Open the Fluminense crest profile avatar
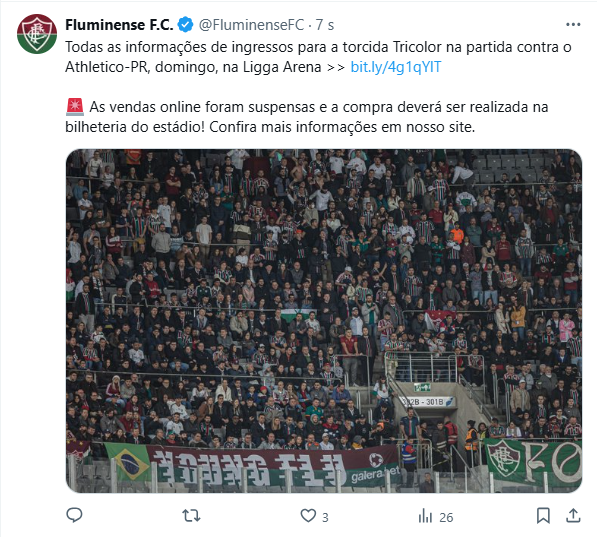The height and width of the screenshot is (537, 597). 37,34
